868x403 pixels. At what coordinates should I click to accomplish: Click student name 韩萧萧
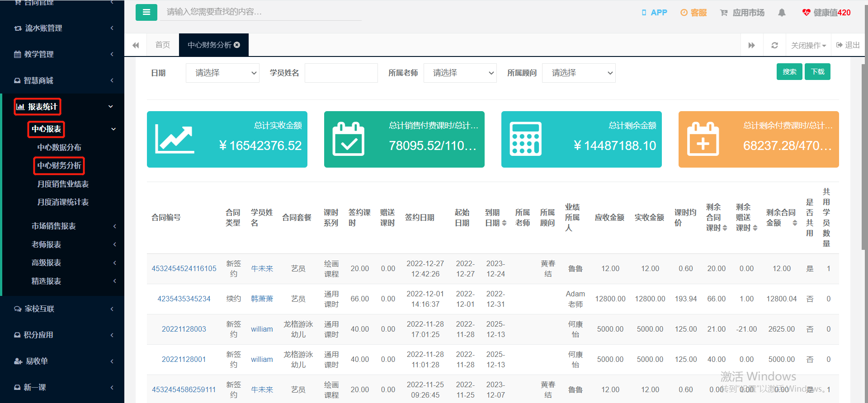pyautogui.click(x=262, y=299)
